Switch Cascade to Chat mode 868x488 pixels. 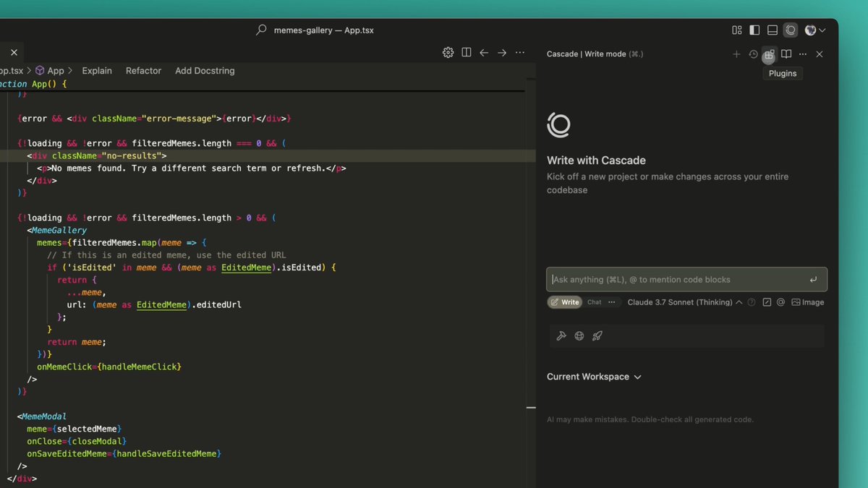594,302
